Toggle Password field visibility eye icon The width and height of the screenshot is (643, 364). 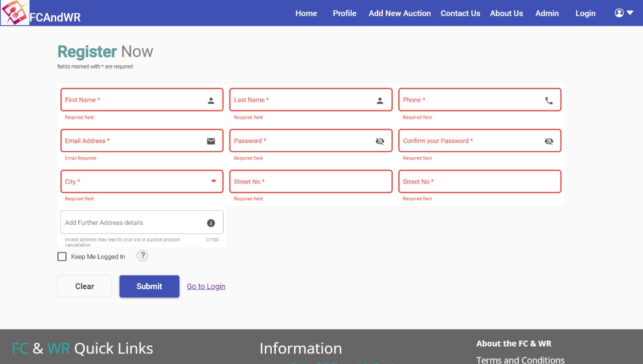[x=380, y=141]
